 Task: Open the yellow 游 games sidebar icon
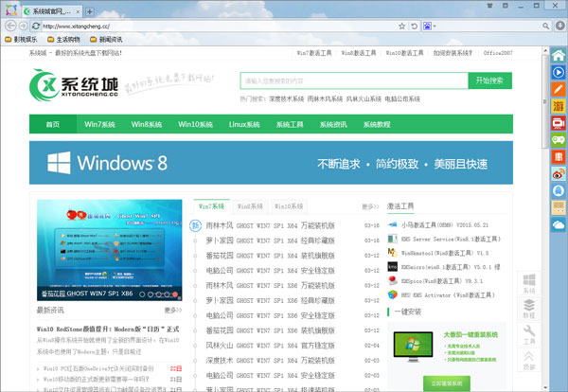559,106
